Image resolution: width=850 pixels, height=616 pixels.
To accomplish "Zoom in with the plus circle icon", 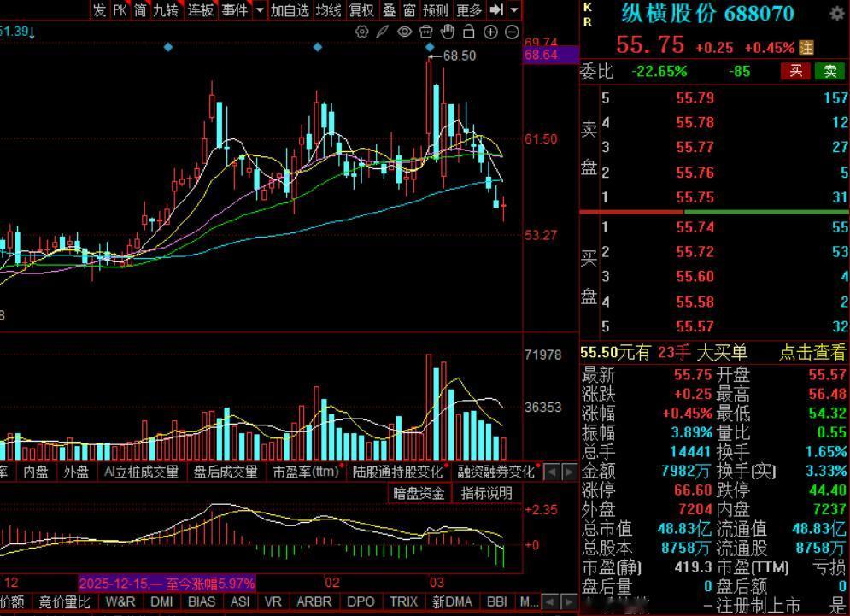I will [490, 32].
